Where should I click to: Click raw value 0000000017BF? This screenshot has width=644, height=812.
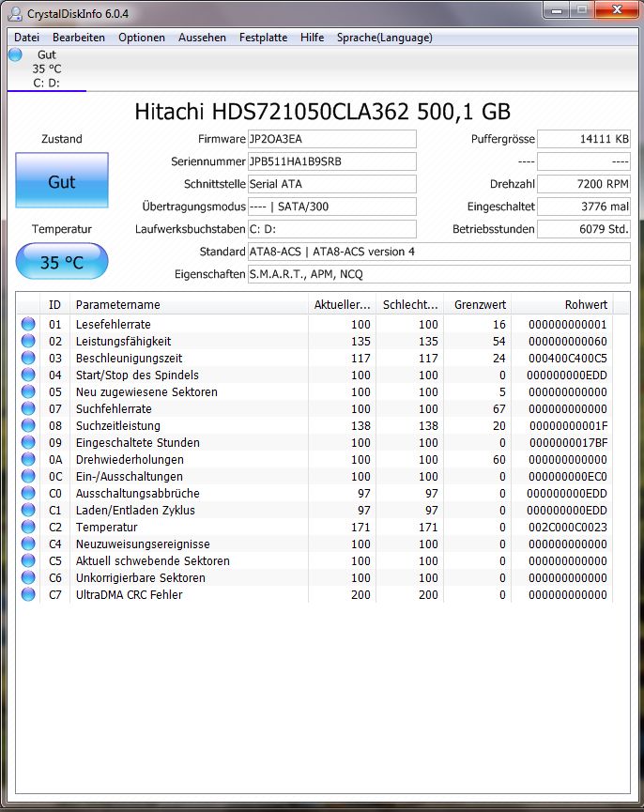(568, 443)
